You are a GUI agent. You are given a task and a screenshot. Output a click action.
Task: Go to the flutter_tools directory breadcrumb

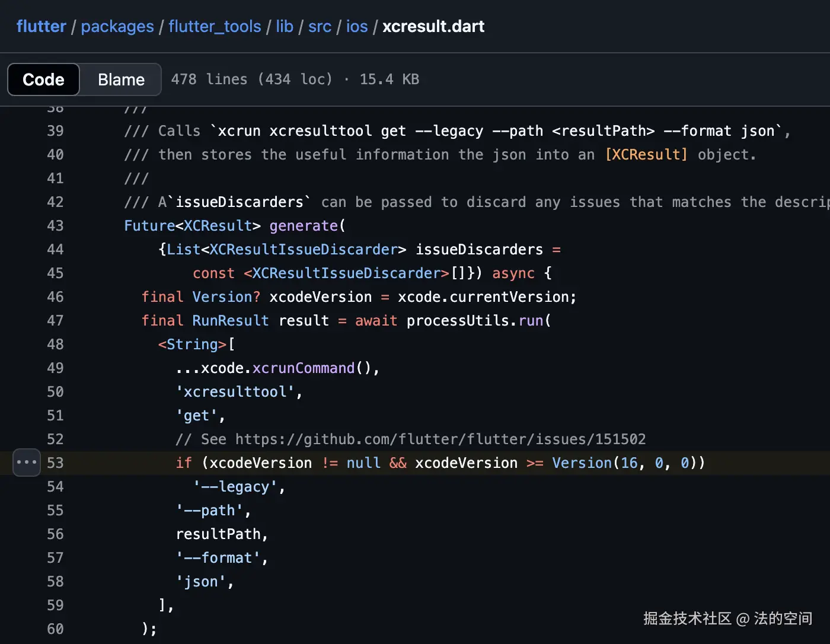tap(215, 27)
